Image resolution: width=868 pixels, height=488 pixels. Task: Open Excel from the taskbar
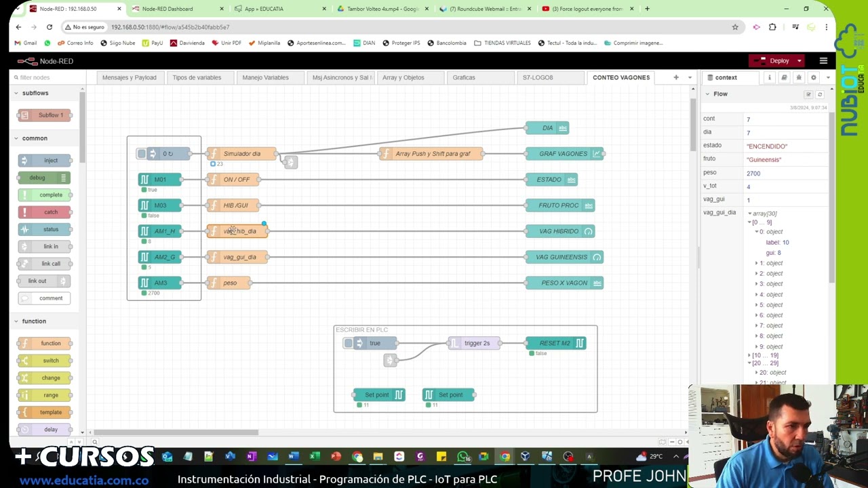(315, 456)
